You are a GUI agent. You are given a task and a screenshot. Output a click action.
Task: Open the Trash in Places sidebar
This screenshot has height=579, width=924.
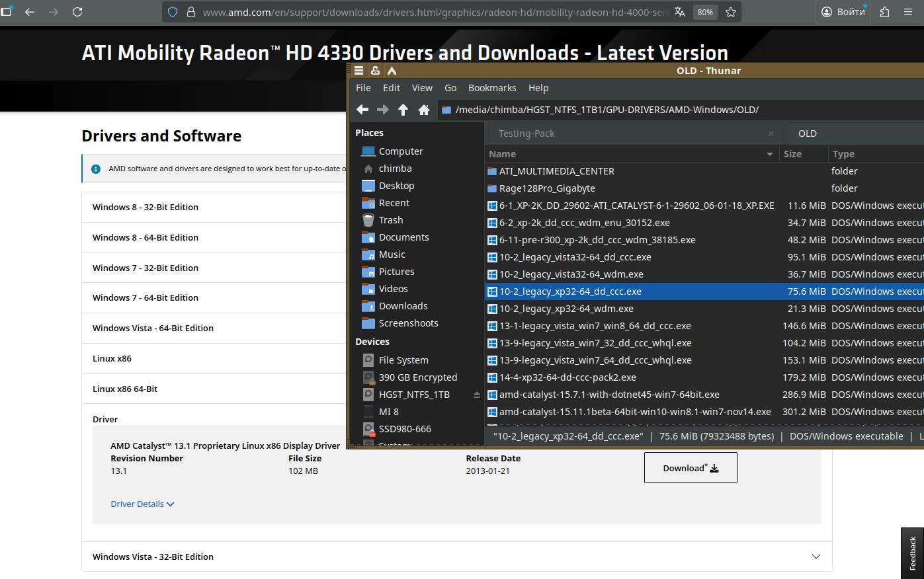(x=390, y=220)
